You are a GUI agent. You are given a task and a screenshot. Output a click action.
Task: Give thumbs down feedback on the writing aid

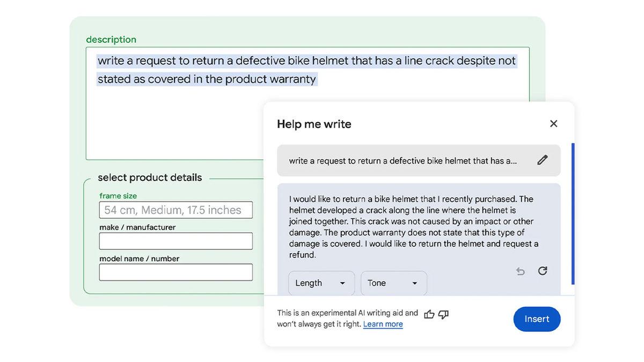tap(442, 315)
